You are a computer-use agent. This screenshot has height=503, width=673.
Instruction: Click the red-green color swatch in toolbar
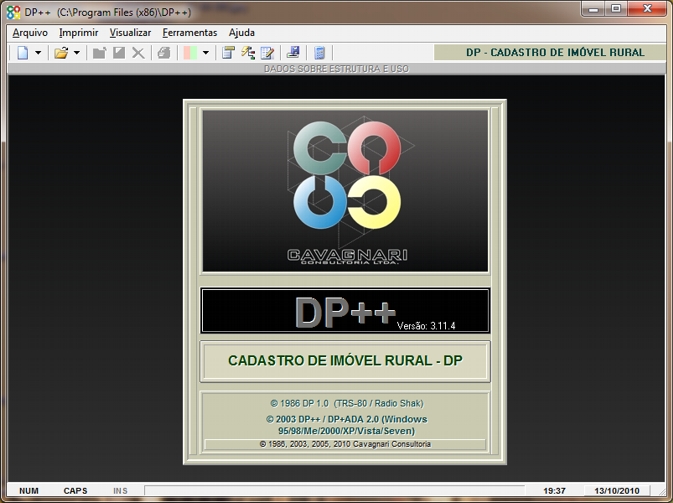(190, 53)
